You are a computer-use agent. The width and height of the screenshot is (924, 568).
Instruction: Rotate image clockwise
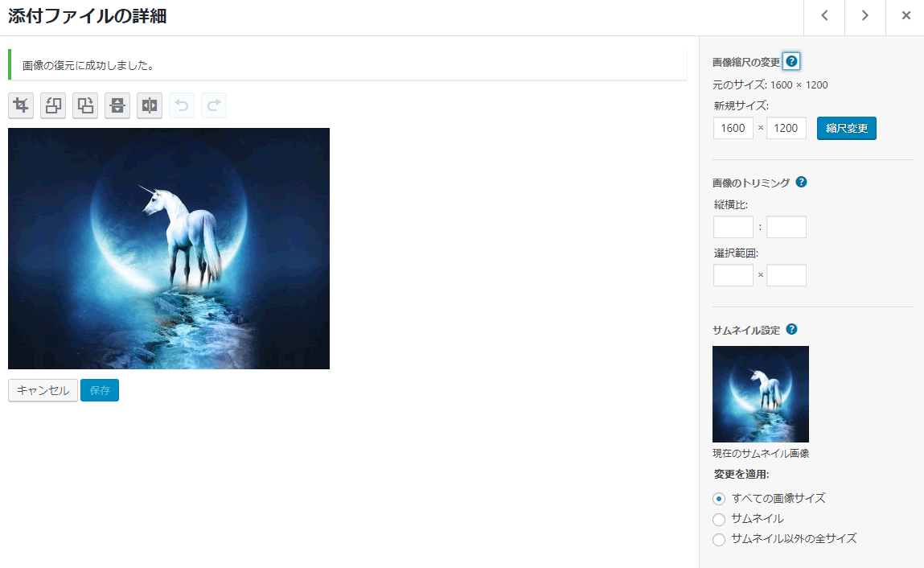coord(85,105)
